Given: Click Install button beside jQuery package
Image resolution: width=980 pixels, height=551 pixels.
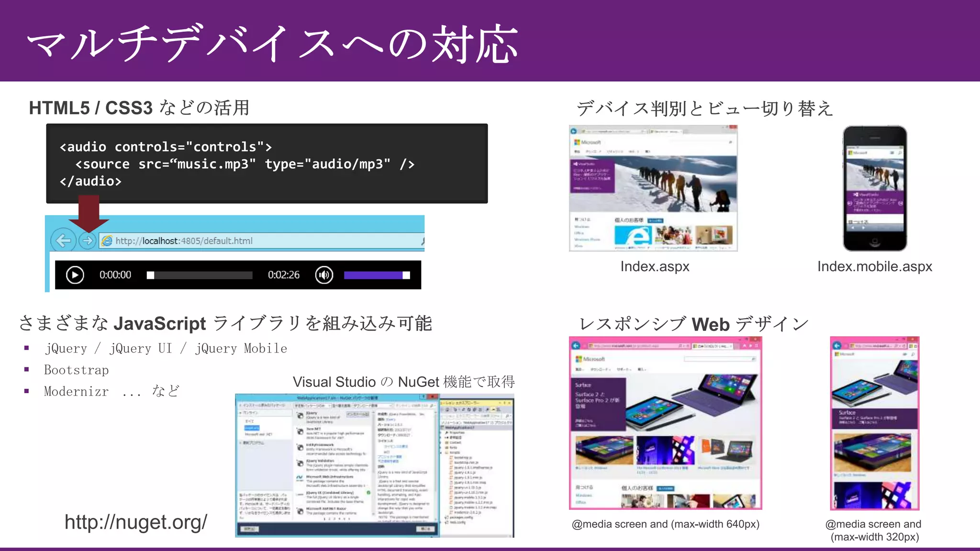Looking at the screenshot, I should 357,414.
